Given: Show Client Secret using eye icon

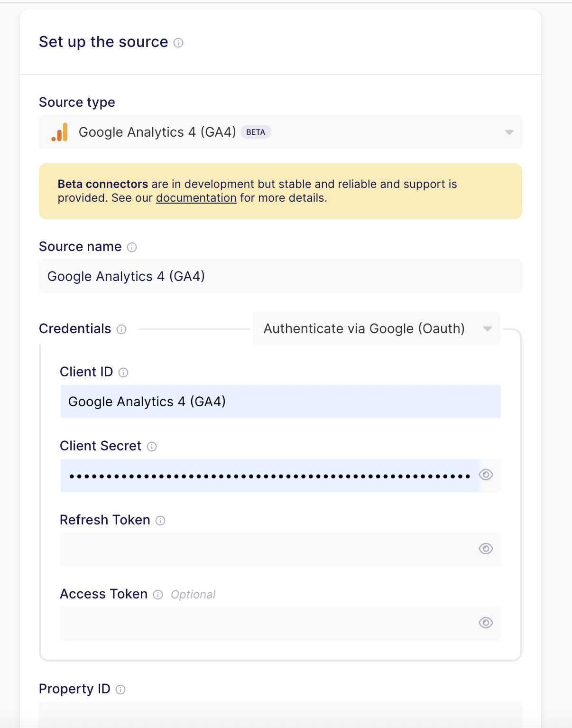Looking at the screenshot, I should click(486, 475).
